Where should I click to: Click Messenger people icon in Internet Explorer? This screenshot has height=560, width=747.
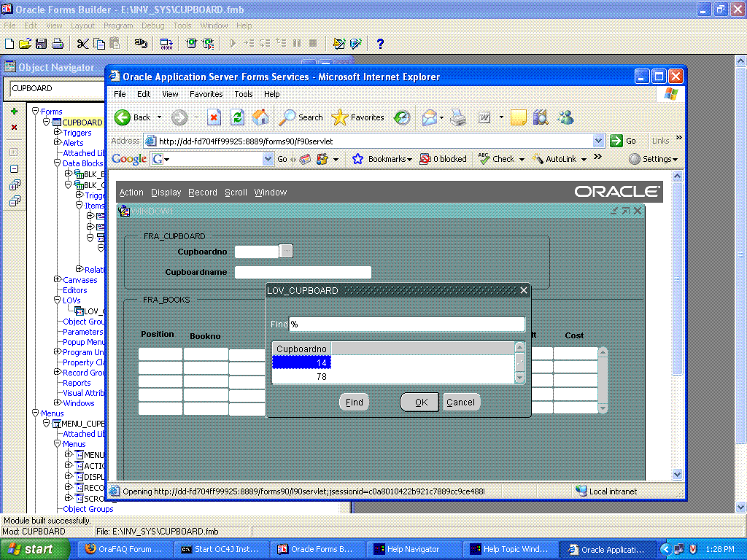(x=565, y=117)
